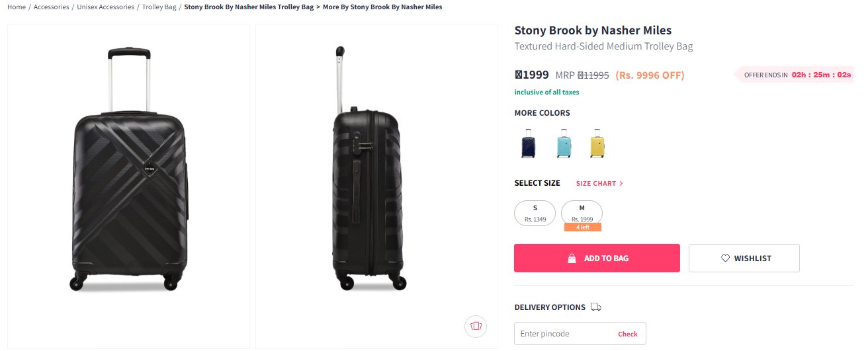Click the bag icon in Add to Bag

[572, 258]
